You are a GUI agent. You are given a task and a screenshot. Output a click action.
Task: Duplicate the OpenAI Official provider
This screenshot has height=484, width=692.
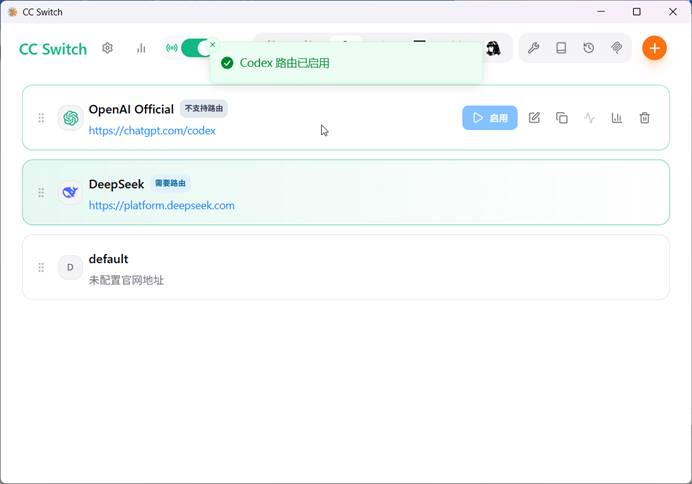[562, 118]
